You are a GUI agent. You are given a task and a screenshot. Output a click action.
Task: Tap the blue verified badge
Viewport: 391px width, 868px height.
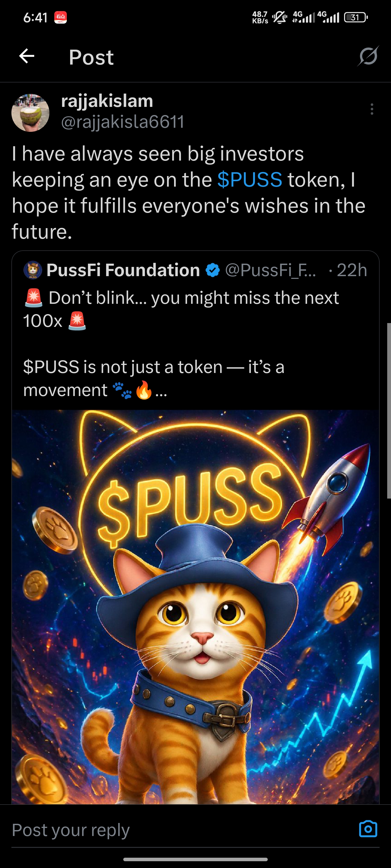point(213,270)
